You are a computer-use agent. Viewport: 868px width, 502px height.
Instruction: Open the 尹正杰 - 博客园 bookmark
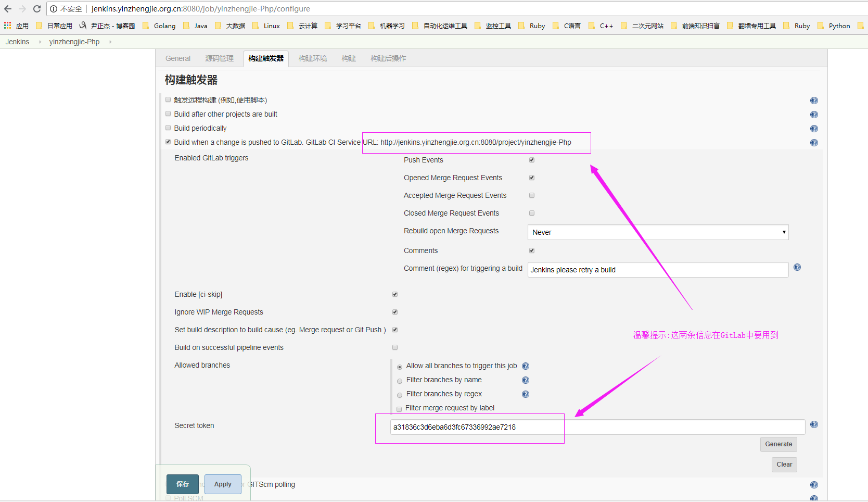108,26
